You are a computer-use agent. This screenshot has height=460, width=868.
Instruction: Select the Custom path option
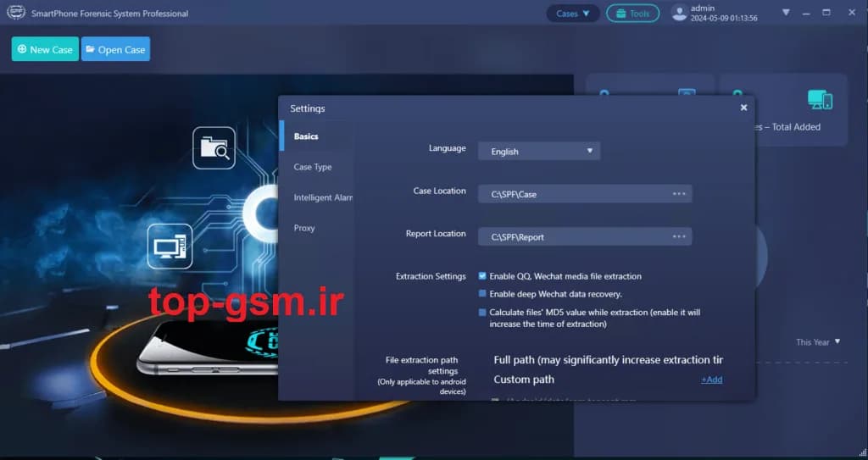coord(524,380)
